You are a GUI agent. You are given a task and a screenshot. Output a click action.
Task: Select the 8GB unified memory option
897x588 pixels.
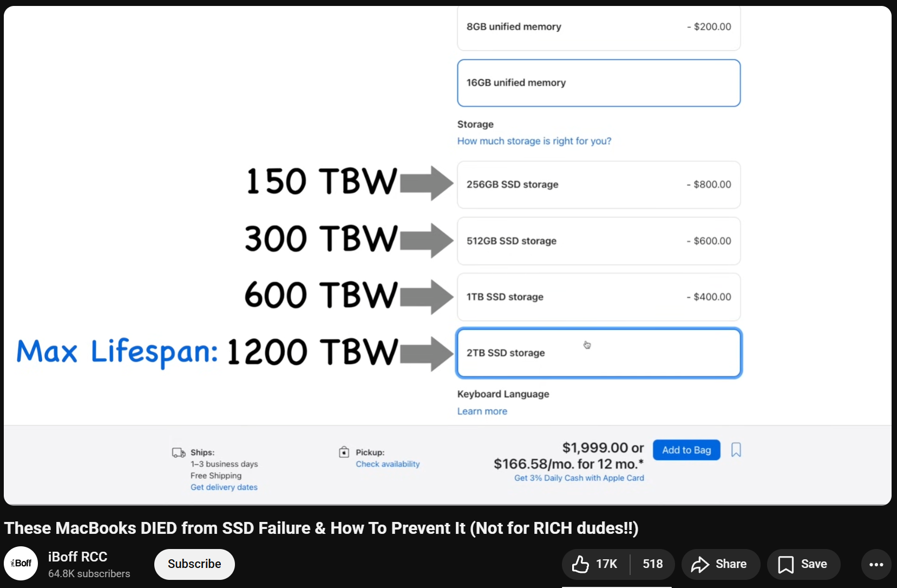[x=599, y=28]
